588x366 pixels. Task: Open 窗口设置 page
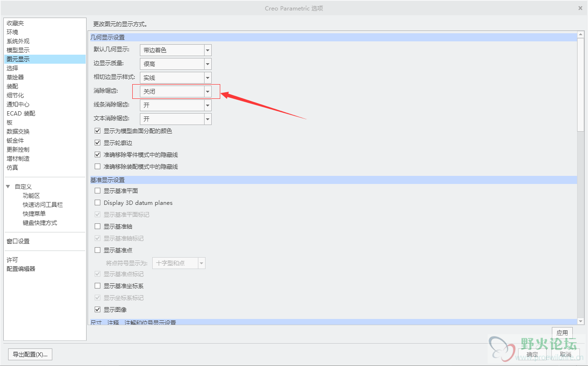pos(18,241)
